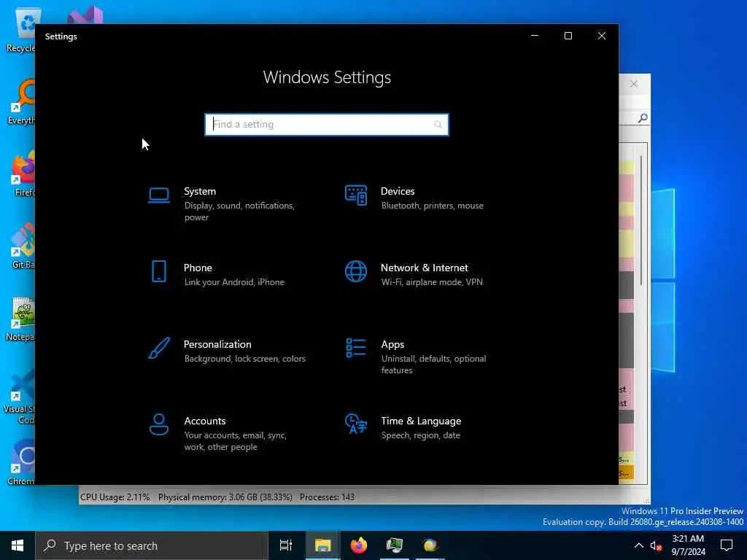Viewport: 747px width, 560px height.
Task: Click 'Display, sound, notifications, power' description
Action: click(x=239, y=211)
